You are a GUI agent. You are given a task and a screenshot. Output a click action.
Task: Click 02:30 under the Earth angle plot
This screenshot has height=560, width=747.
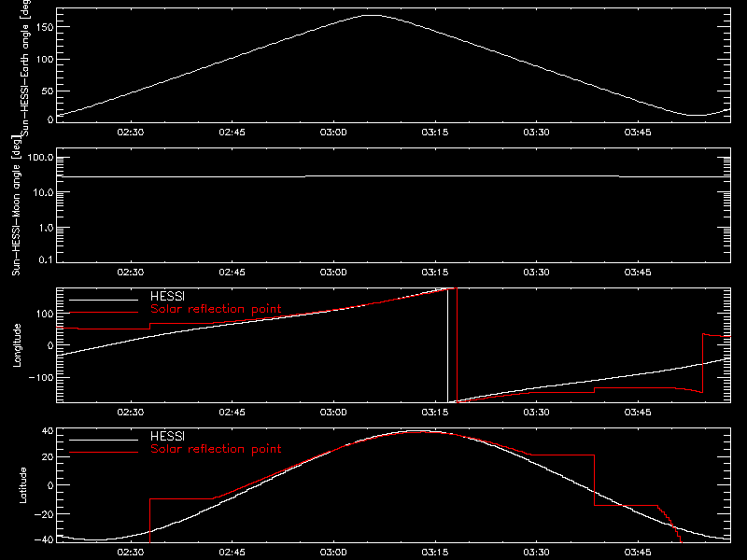(x=131, y=132)
